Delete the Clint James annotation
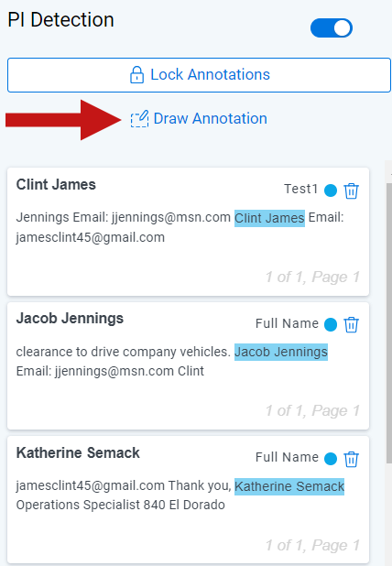 pyautogui.click(x=351, y=190)
